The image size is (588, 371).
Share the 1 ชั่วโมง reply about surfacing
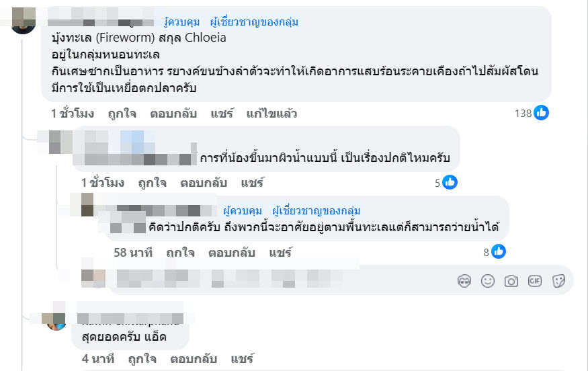(253, 183)
